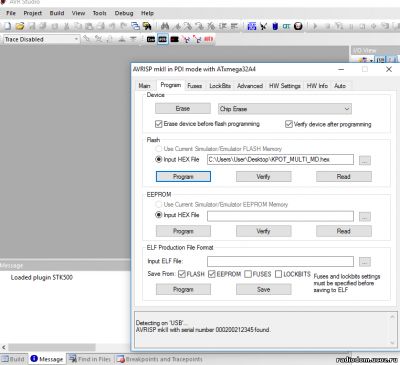Uncheck FLASH in the Save From options
This screenshot has height=365, width=400.
[182, 274]
